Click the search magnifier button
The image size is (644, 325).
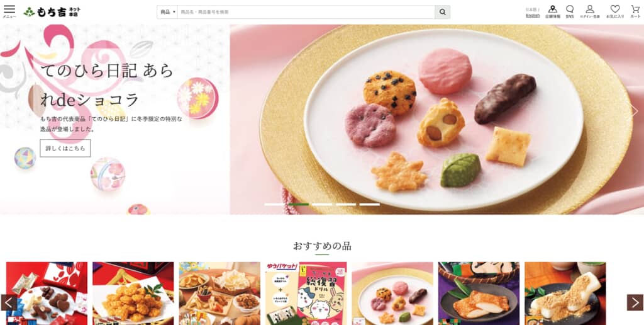coord(442,12)
